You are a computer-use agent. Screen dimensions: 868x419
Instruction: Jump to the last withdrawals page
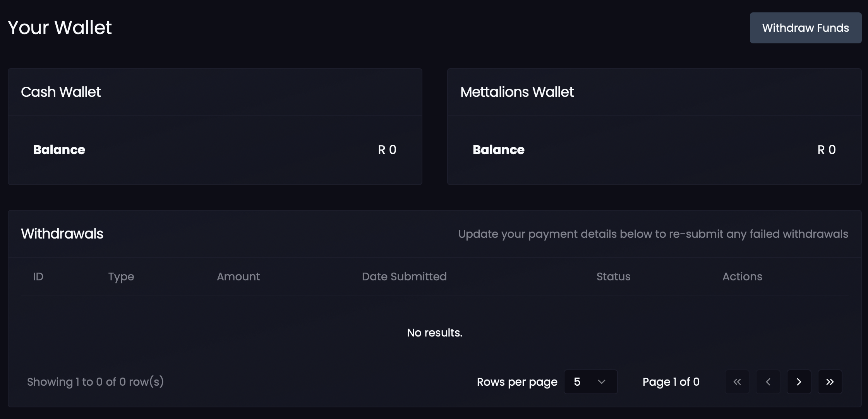[830, 382]
